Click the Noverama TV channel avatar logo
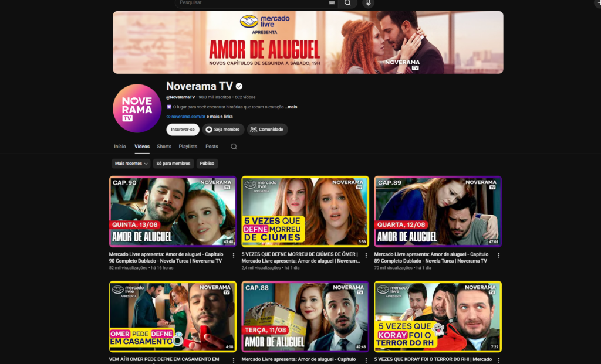Viewport: 601px width, 364px height. [137, 108]
